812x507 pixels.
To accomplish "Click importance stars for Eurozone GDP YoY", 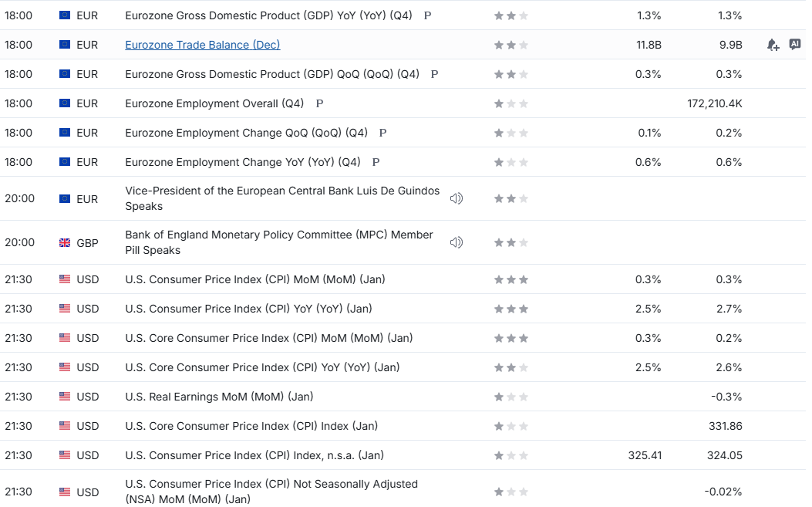I will click(x=511, y=15).
